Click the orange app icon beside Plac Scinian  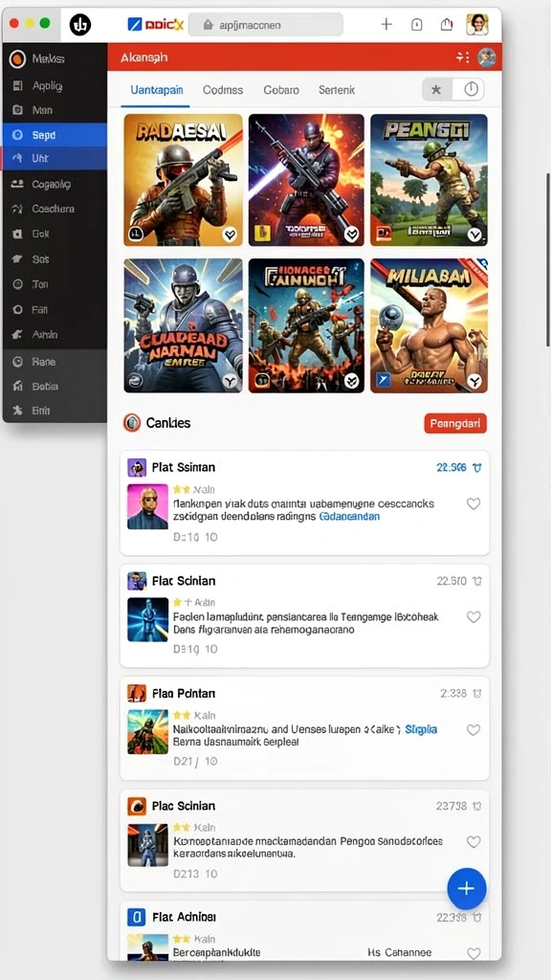[136, 806]
